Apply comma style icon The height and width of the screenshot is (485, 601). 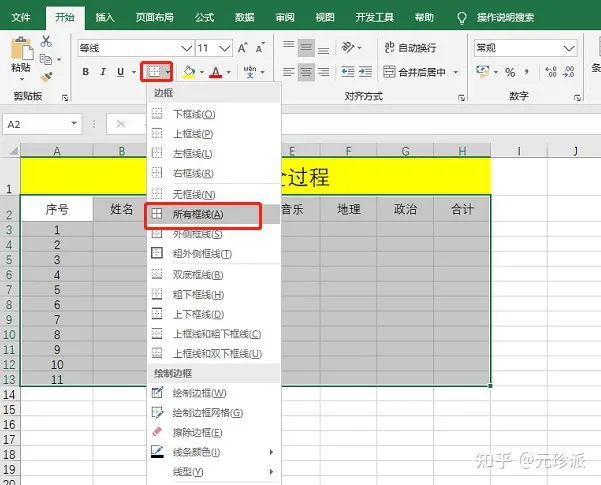coord(527,71)
